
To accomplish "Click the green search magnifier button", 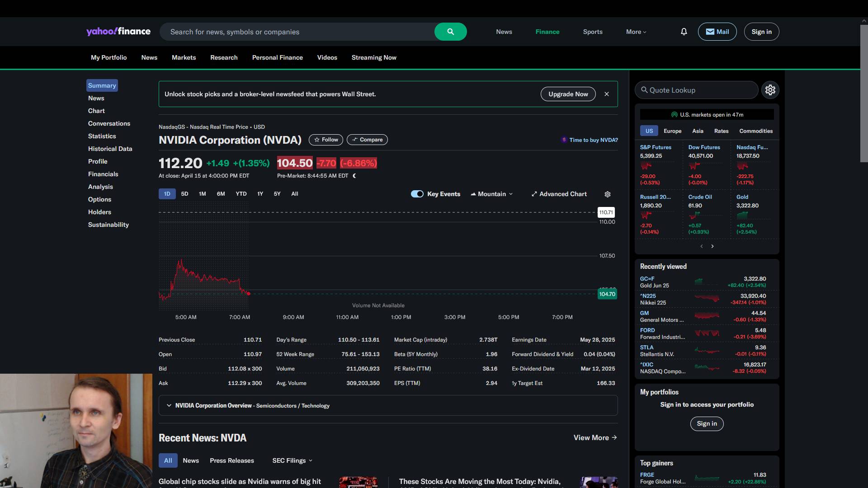I will pyautogui.click(x=450, y=32).
